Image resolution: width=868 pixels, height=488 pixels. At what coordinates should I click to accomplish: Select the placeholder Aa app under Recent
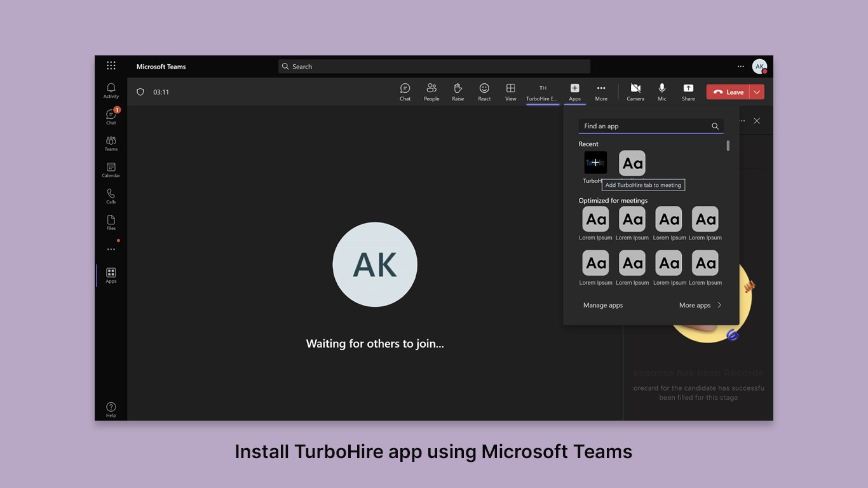pos(632,163)
